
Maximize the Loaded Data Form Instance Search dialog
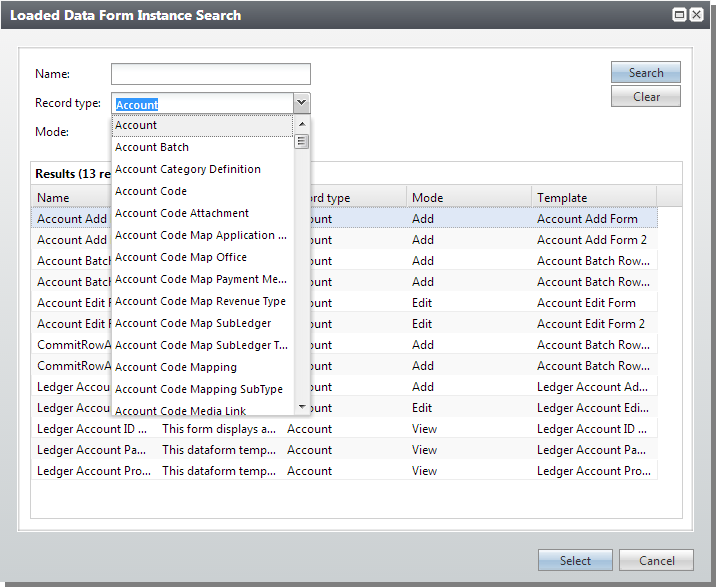(679, 15)
